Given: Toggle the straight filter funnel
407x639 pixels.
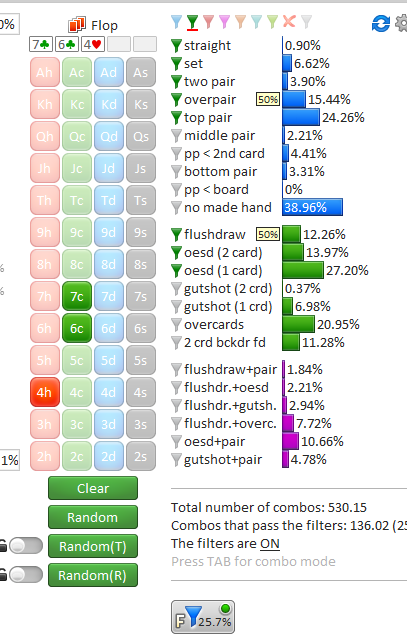Looking at the screenshot, I should 176,46.
